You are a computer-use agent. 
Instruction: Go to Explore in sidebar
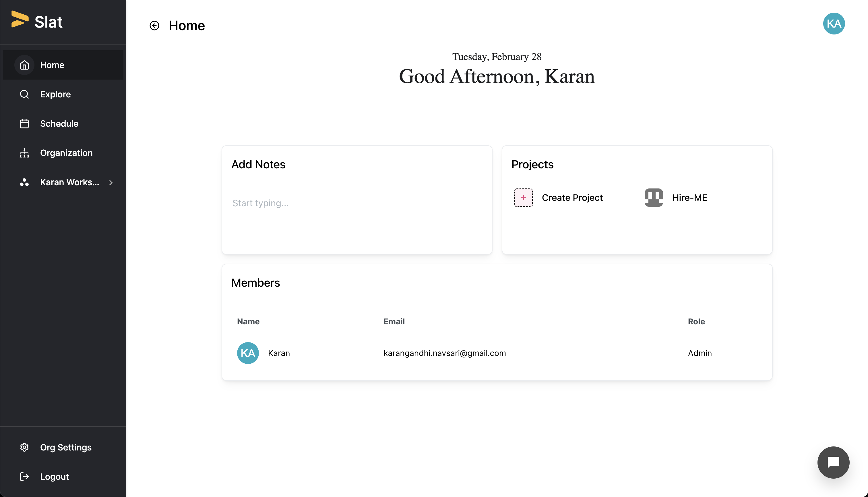pyautogui.click(x=63, y=94)
